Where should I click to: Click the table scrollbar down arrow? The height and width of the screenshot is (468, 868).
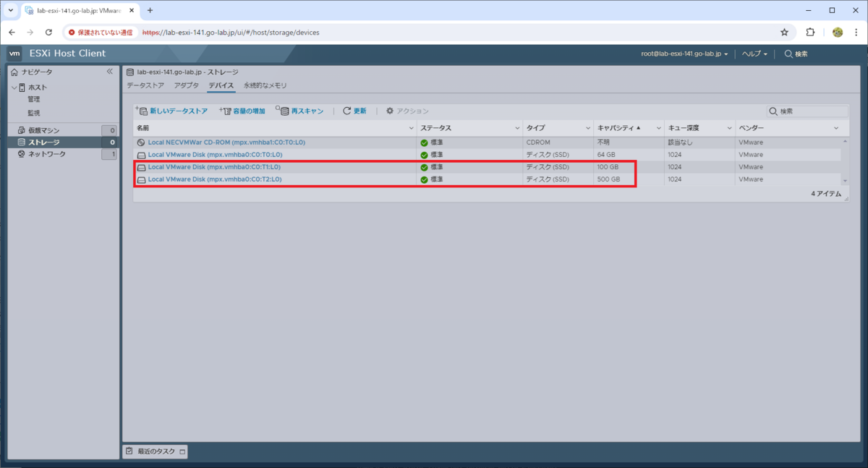(x=845, y=181)
